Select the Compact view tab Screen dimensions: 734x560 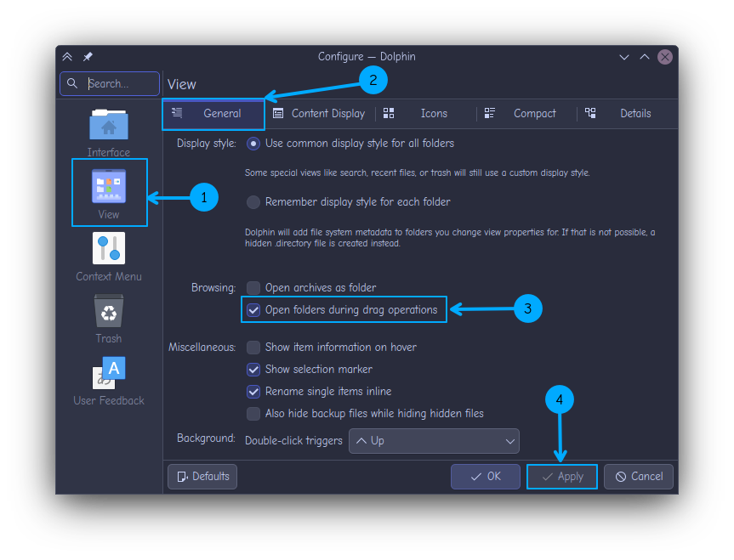pos(524,114)
